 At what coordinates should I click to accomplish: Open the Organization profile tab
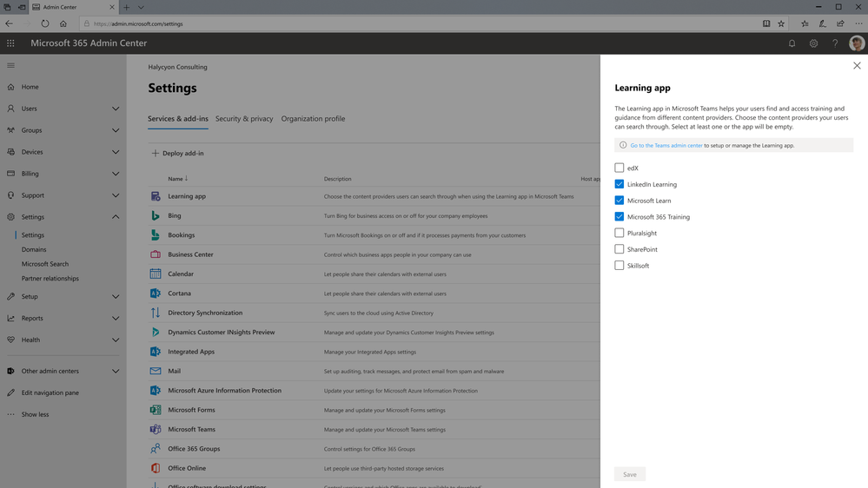tap(313, 118)
